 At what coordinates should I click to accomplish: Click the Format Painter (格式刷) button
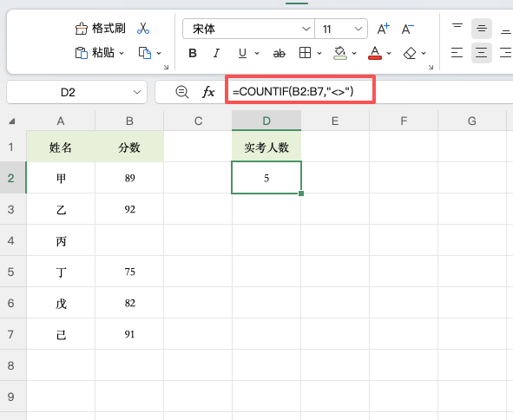coord(100,29)
